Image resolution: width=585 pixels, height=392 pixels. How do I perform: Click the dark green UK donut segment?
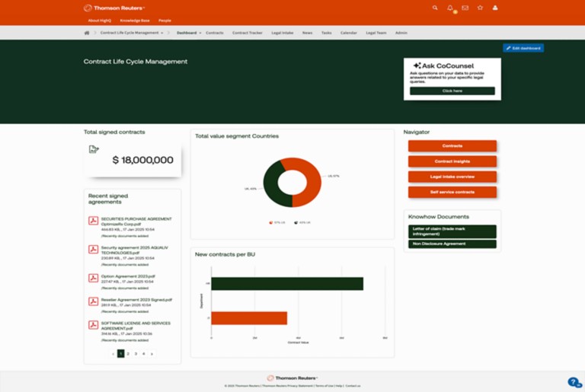(271, 185)
